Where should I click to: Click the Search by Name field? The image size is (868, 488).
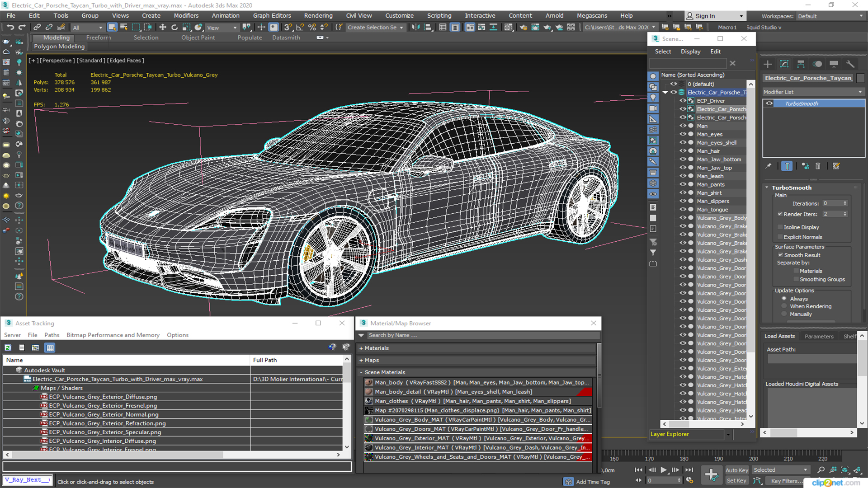pyautogui.click(x=483, y=335)
